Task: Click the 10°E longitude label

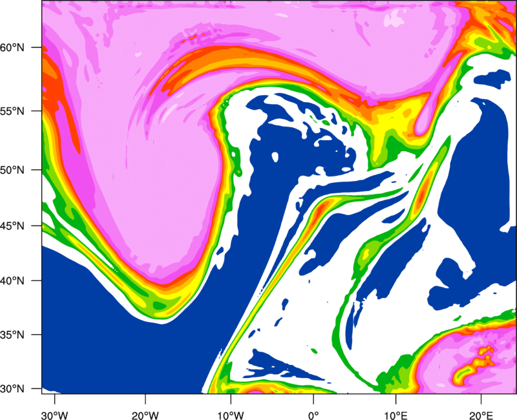Action: click(x=396, y=415)
